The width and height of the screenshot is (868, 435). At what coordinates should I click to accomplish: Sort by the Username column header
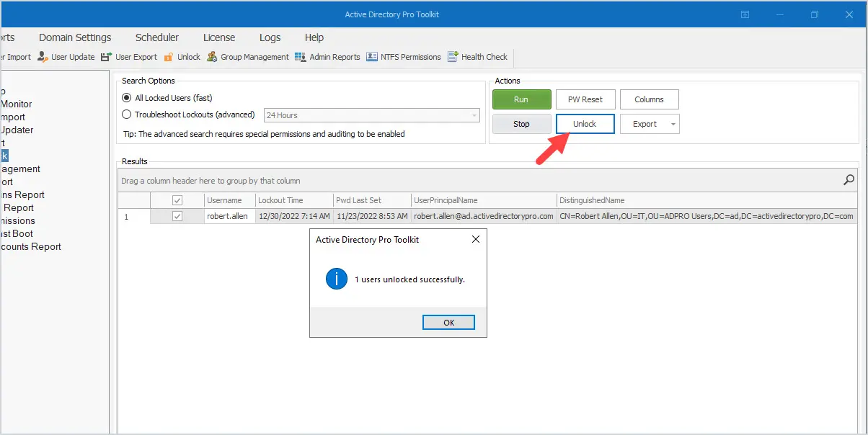(229, 200)
